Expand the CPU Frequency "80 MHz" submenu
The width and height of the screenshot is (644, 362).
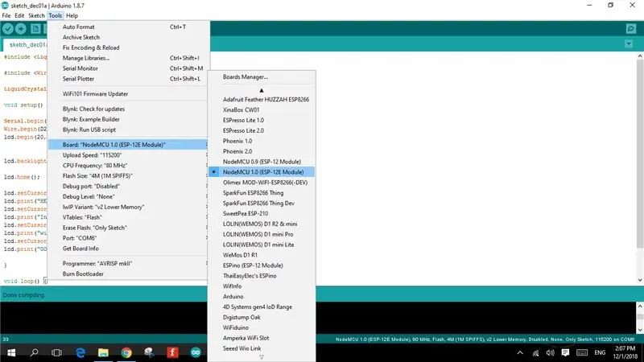click(127, 166)
